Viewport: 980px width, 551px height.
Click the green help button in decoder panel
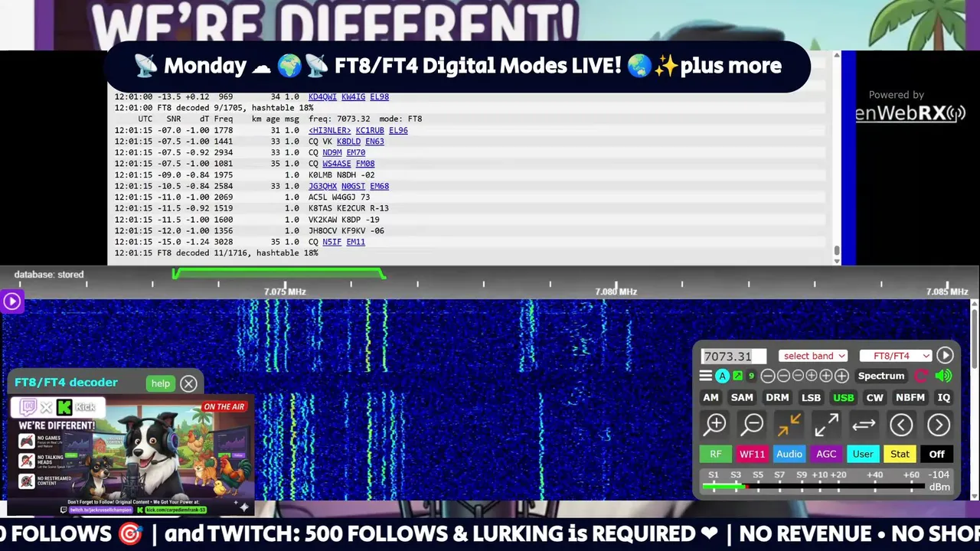(160, 383)
